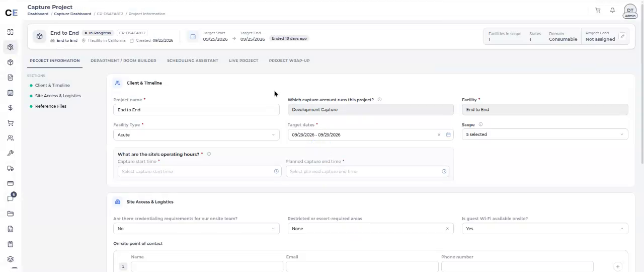
Task: Click the CE logo
Action: coord(11,13)
